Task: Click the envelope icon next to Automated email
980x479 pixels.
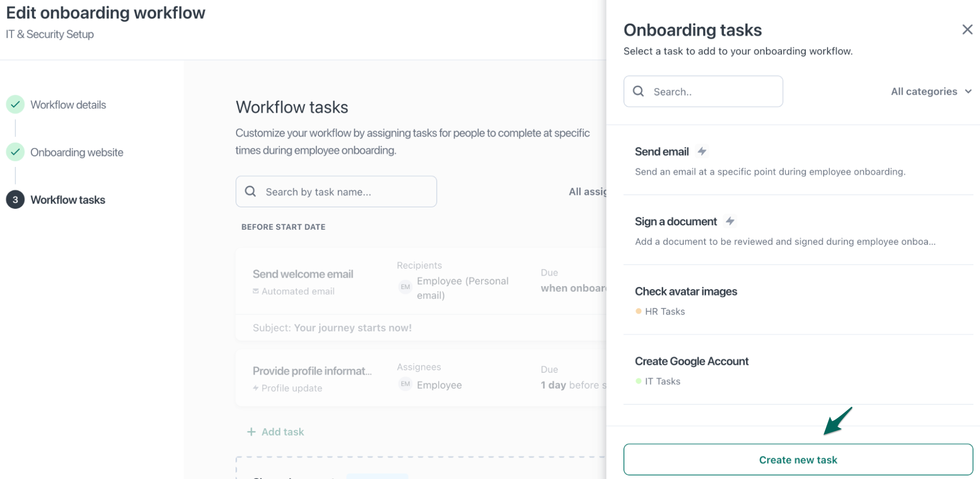Action: point(255,291)
